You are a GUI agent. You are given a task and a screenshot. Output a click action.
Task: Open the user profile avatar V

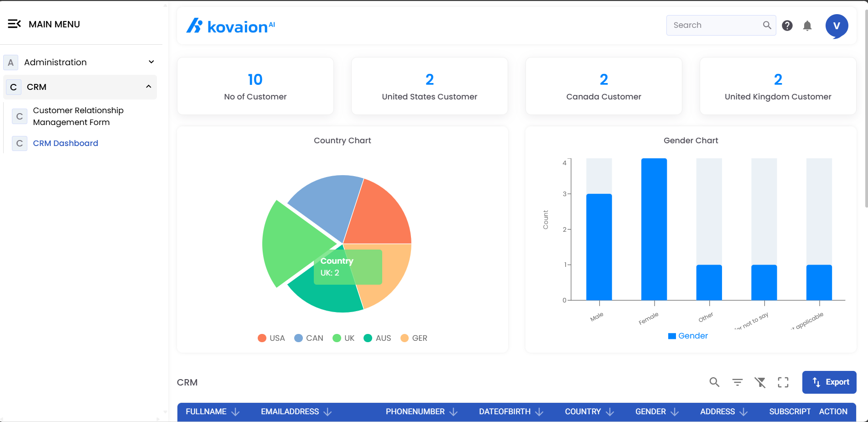pyautogui.click(x=836, y=26)
